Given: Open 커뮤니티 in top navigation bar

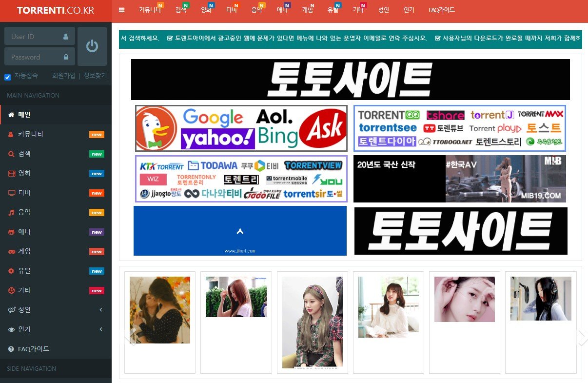Looking at the screenshot, I should [150, 10].
